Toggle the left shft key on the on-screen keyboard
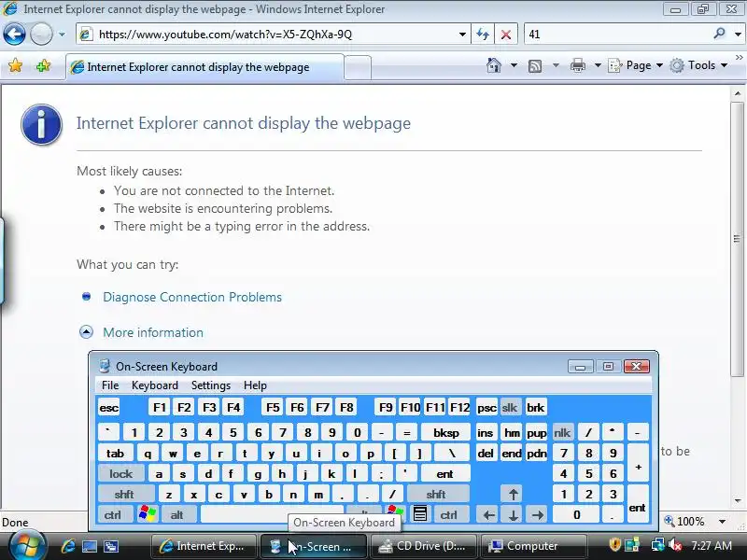This screenshot has height=560, width=747. point(124,495)
